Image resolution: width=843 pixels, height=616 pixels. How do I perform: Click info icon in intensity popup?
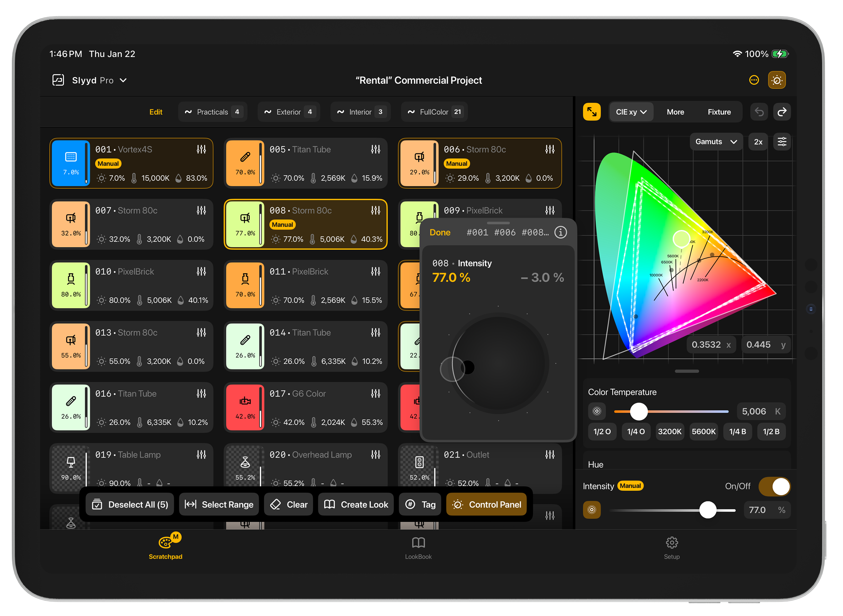pyautogui.click(x=560, y=232)
